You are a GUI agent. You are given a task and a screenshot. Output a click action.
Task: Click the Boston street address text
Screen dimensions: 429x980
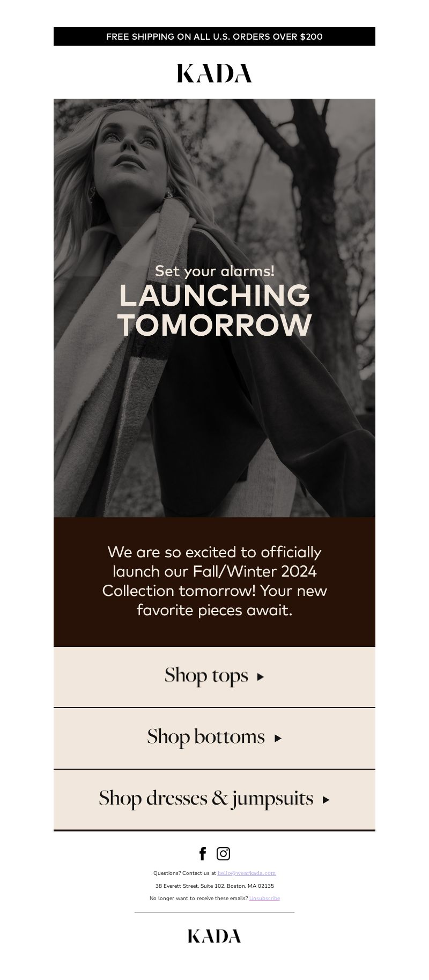[x=214, y=886]
